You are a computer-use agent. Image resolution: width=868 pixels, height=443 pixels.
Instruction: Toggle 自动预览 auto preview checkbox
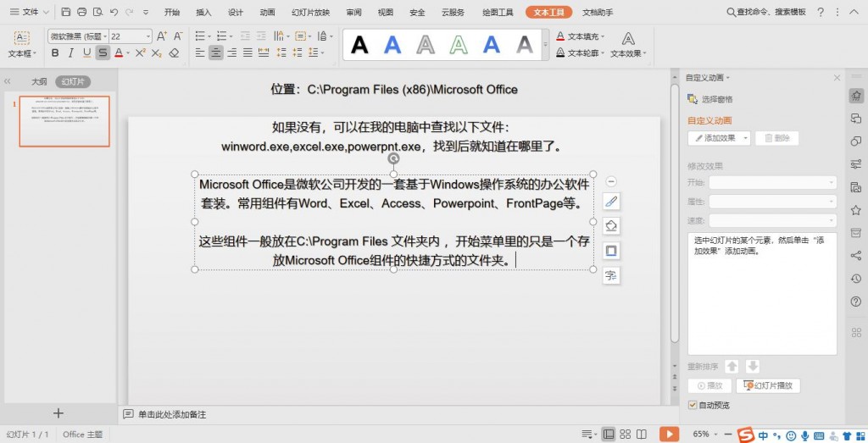coord(692,405)
